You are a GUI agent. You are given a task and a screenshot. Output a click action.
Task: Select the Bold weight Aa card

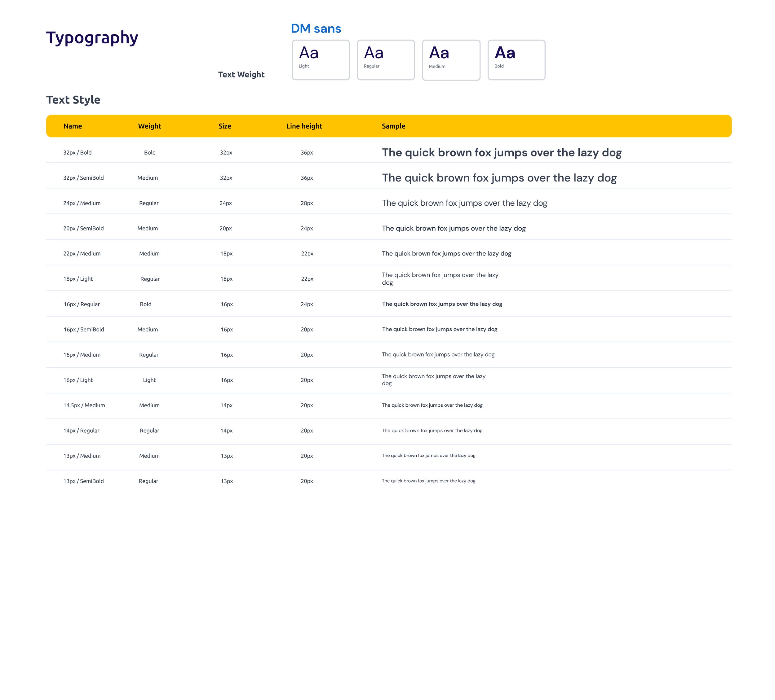(x=516, y=60)
